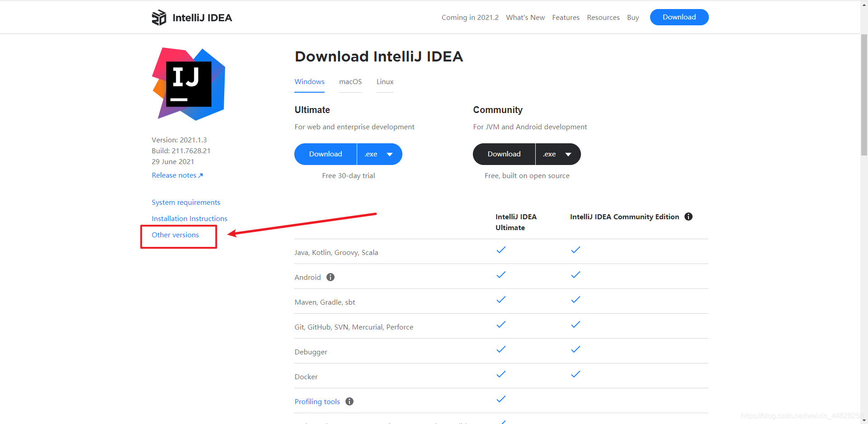Click 'For JVM and Android development' text
This screenshot has width=868, height=424.
coord(530,127)
